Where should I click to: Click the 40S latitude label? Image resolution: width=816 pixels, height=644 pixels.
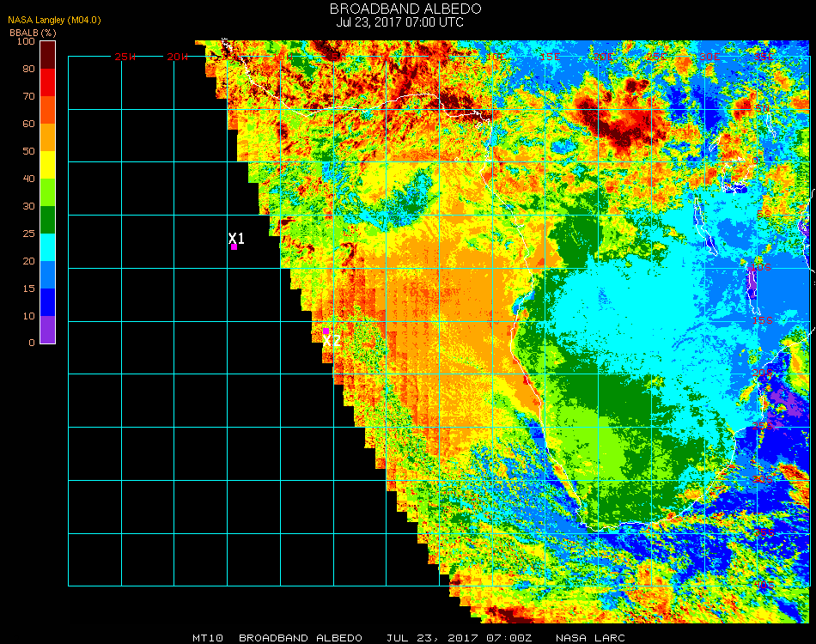(x=764, y=586)
